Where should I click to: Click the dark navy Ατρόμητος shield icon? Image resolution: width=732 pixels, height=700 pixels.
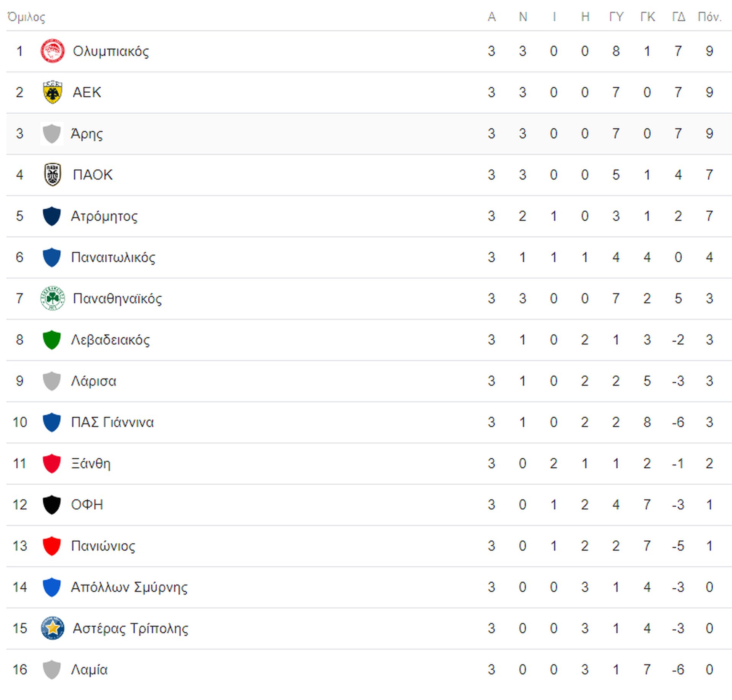(52, 216)
